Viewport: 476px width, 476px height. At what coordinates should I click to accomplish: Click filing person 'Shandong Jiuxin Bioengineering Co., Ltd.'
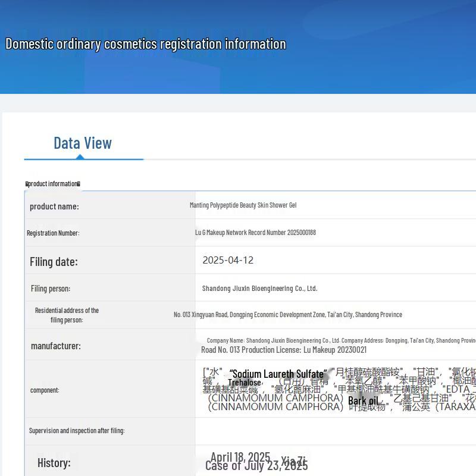tap(259, 289)
